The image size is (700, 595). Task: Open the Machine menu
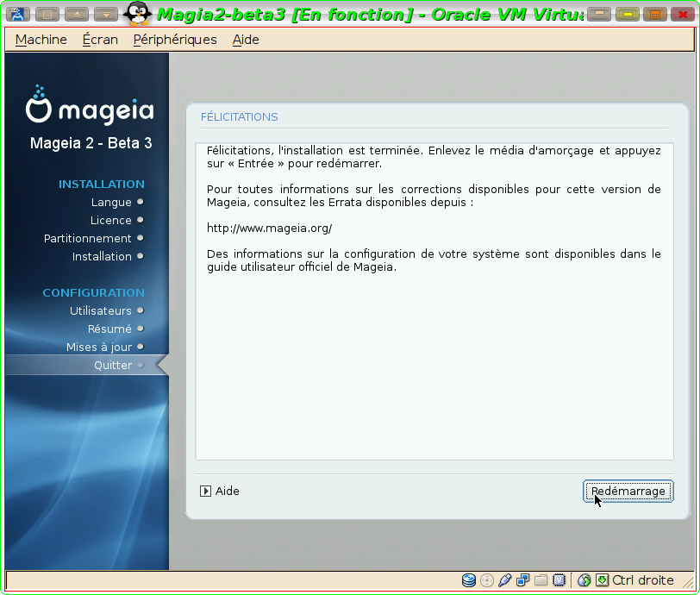coord(41,40)
